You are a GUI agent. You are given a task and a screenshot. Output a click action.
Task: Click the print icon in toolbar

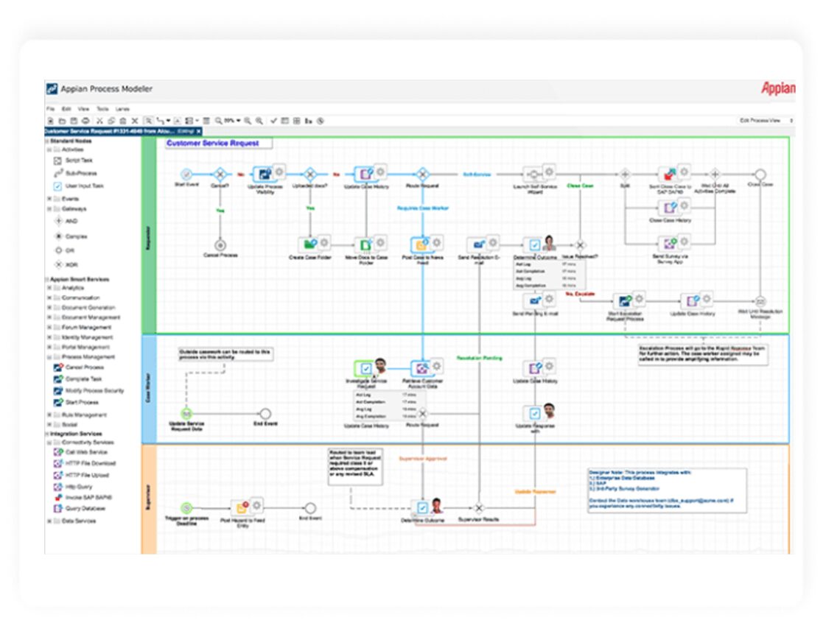click(x=85, y=120)
